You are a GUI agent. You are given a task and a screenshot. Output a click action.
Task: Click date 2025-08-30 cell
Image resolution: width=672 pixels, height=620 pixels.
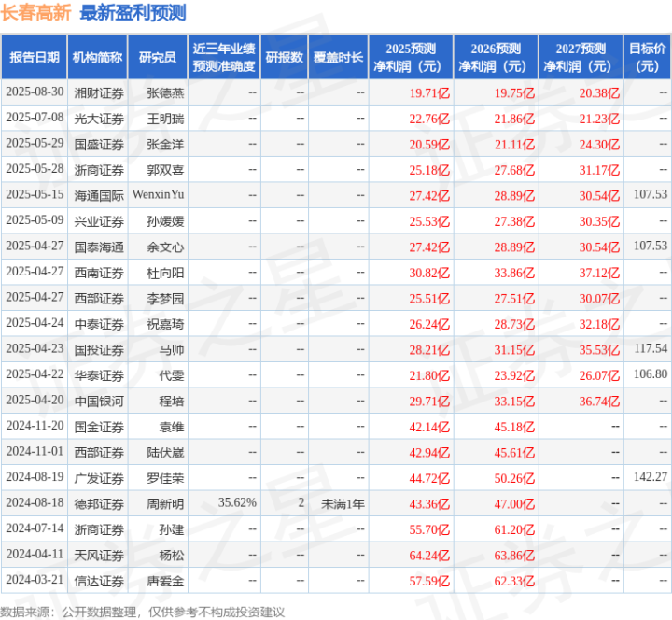35,92
